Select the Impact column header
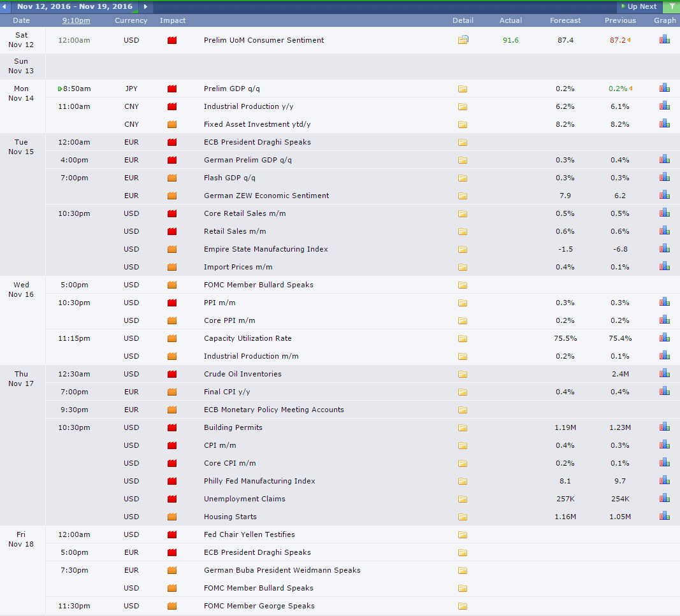 (x=173, y=20)
